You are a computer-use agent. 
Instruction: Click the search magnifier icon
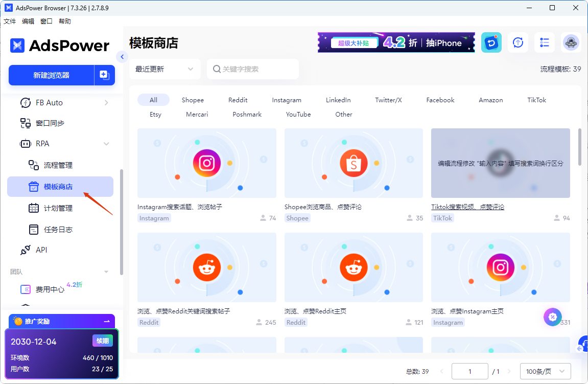217,69
